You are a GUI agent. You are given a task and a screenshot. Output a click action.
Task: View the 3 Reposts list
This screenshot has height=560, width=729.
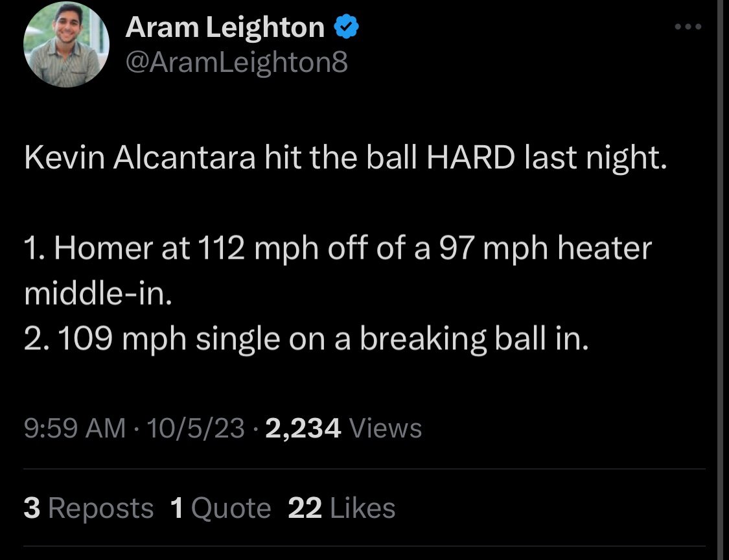point(88,507)
